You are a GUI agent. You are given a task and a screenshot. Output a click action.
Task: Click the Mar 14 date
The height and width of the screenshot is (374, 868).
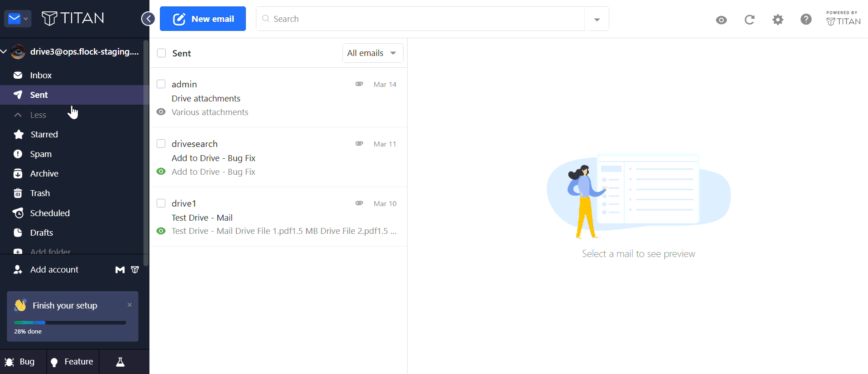(385, 84)
